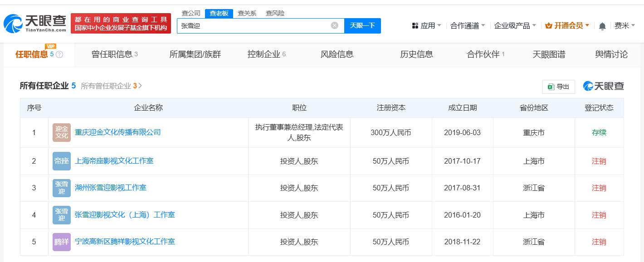
Task: Click the 300万人民币 capital cell
Action: click(391, 132)
